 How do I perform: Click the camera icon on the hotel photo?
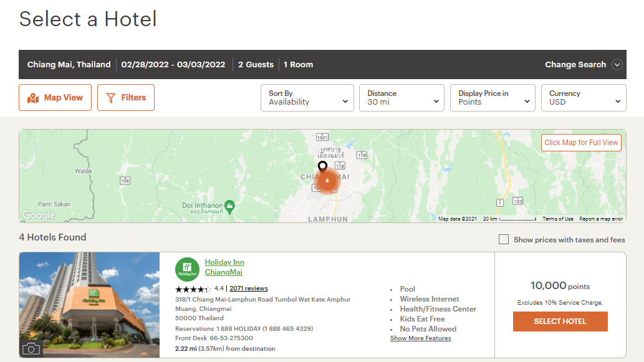[31, 350]
